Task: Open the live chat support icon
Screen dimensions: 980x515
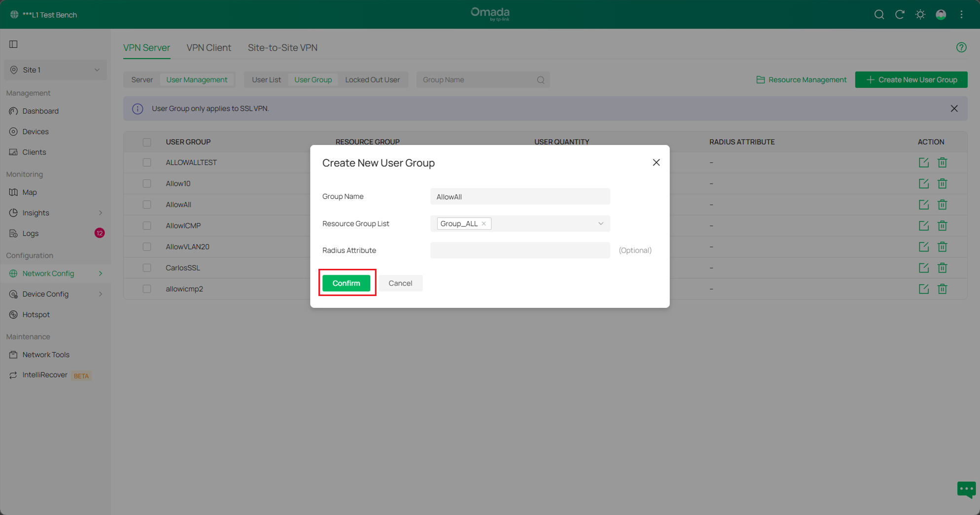Action: click(x=966, y=490)
